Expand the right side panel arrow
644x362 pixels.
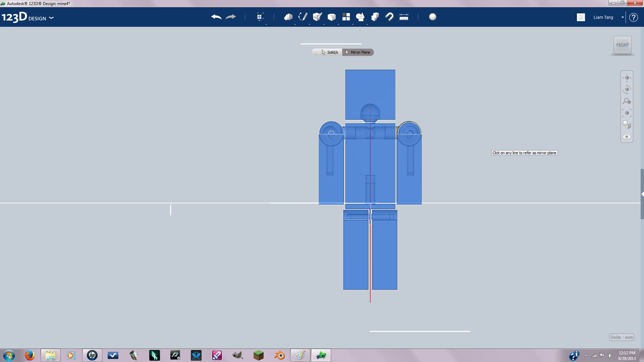642,194
